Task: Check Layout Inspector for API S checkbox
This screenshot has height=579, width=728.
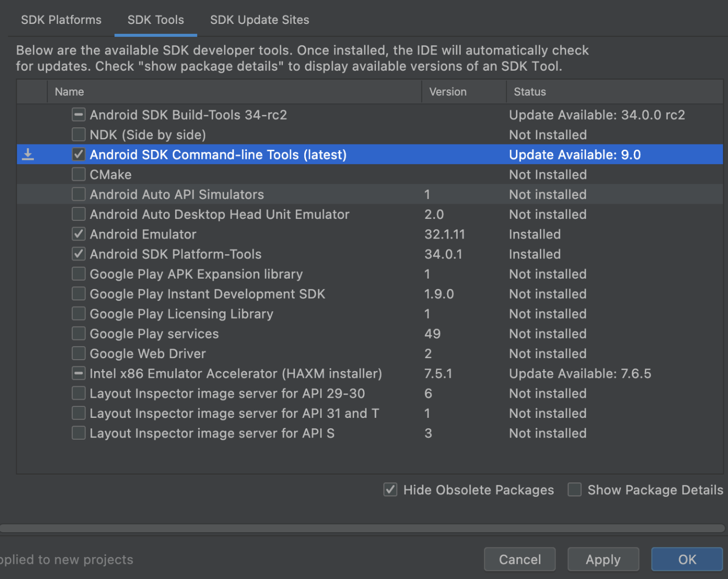Action: (79, 433)
